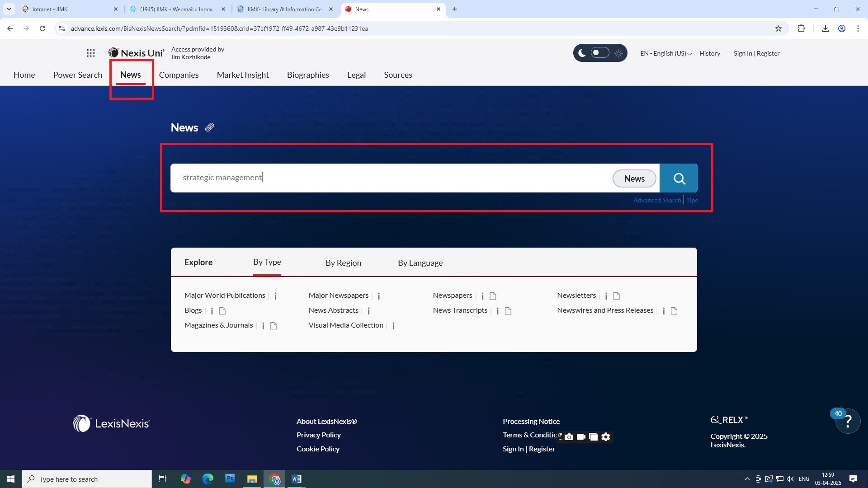Switch to the By Region tab
This screenshot has height=488, width=868.
343,263
